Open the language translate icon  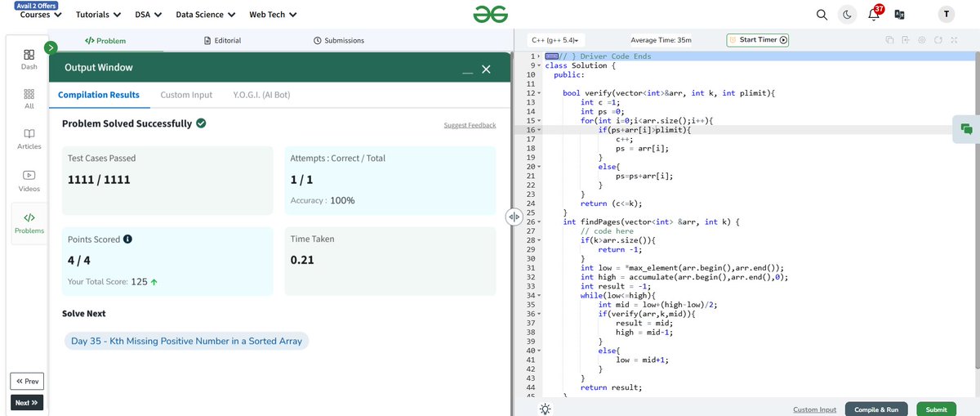[x=899, y=15]
